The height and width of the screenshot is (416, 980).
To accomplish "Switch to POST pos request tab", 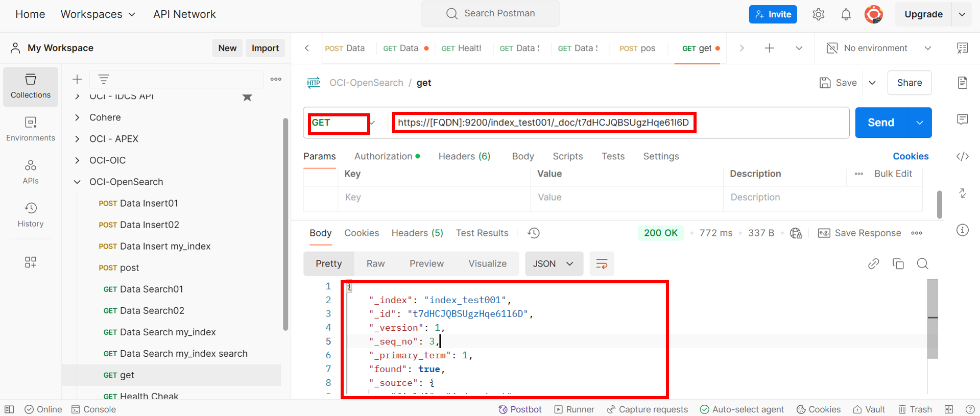I will point(637,48).
